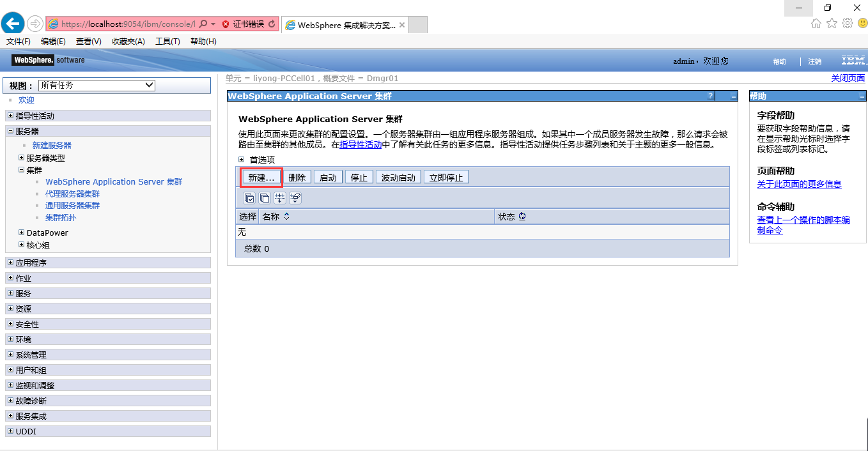Open the favorites star icon
Image resolution: width=868 pixels, height=451 pixels.
pyautogui.click(x=832, y=23)
